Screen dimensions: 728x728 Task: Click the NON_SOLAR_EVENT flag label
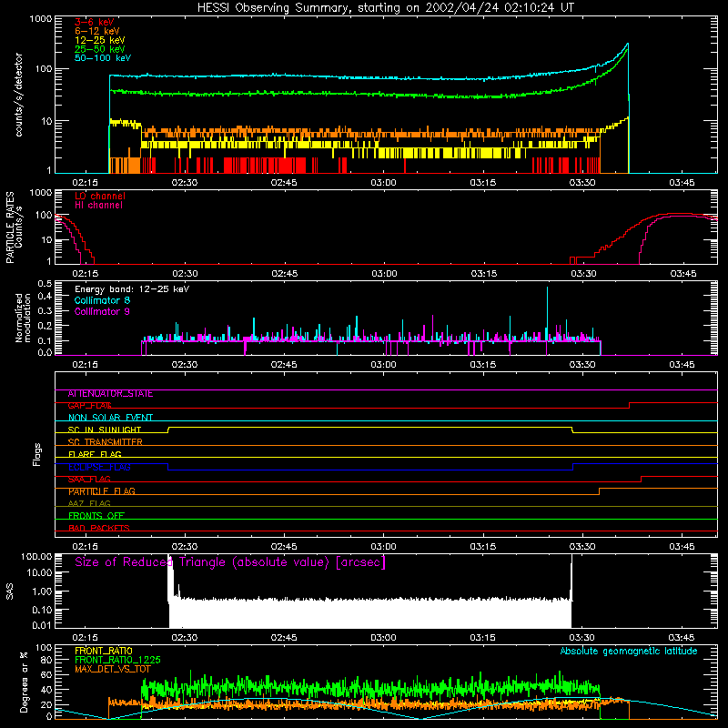pyautogui.click(x=110, y=418)
